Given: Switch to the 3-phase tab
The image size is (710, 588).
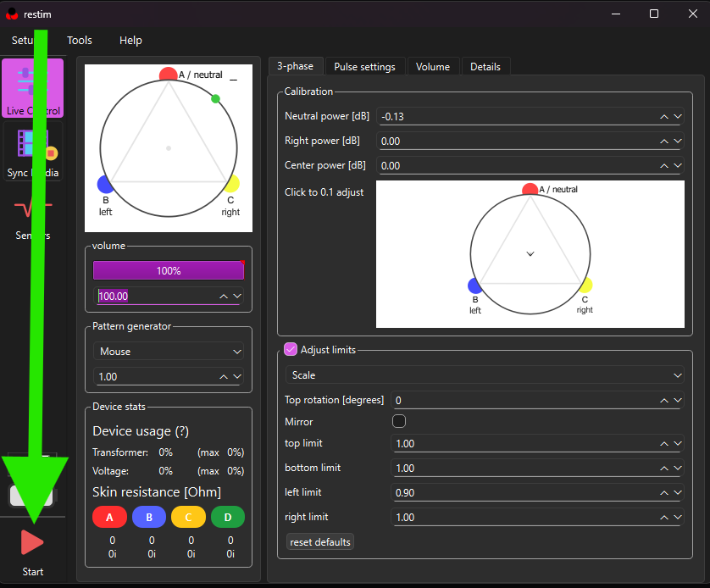Looking at the screenshot, I should 295,66.
